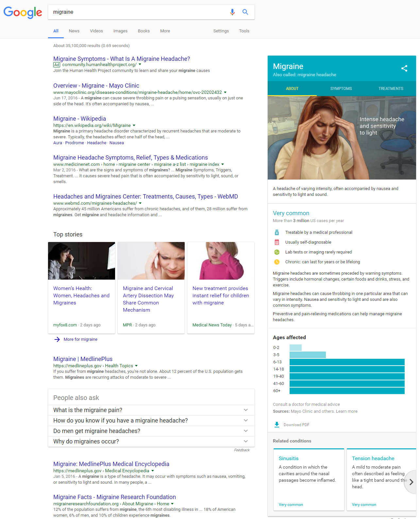Click the chronic duration clock icon
Image resolution: width=420 pixels, height=519 pixels.
click(x=277, y=262)
